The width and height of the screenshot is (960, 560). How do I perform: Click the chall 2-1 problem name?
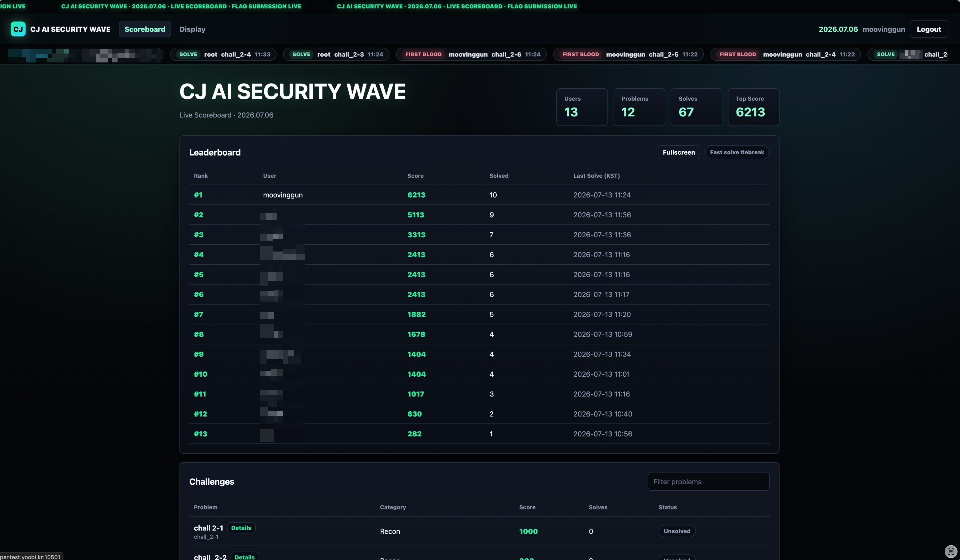point(208,528)
